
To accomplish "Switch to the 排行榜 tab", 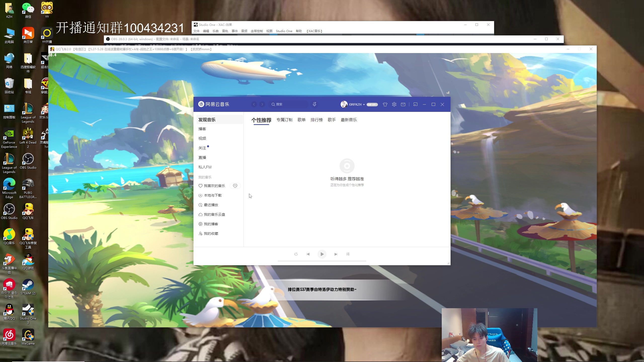I will pos(316,120).
